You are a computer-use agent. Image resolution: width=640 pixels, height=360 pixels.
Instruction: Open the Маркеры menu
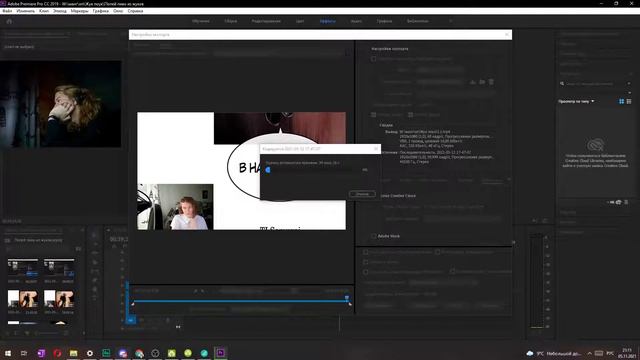[x=80, y=11]
